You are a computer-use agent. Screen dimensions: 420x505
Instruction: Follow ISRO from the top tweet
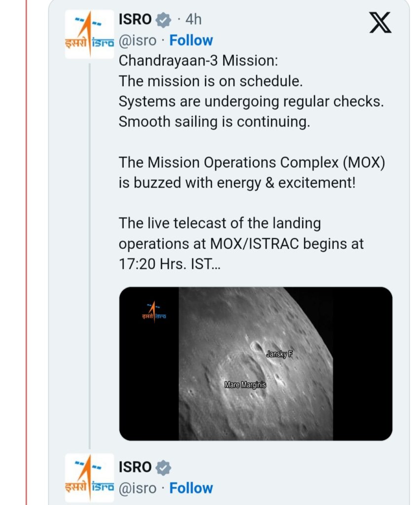[x=191, y=40]
